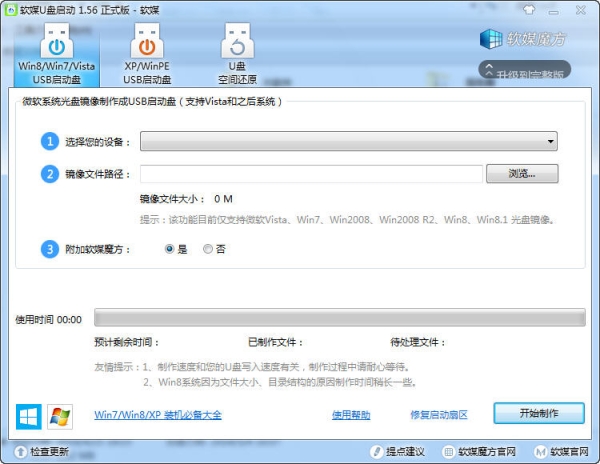
Task: Click the 待处理文件 label
Action: 418,342
